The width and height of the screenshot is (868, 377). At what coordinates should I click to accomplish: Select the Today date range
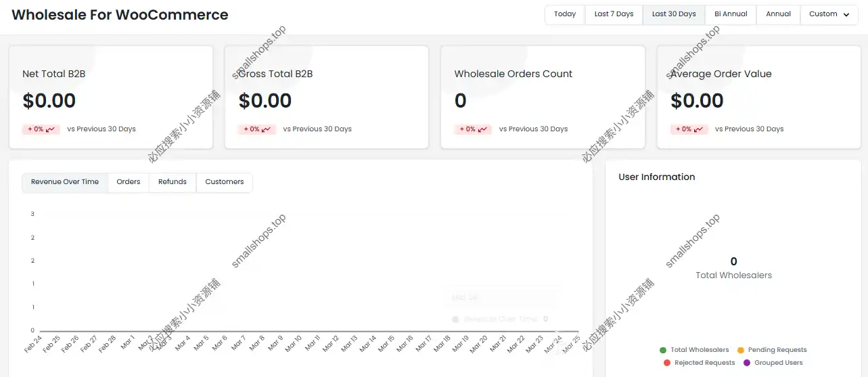565,14
